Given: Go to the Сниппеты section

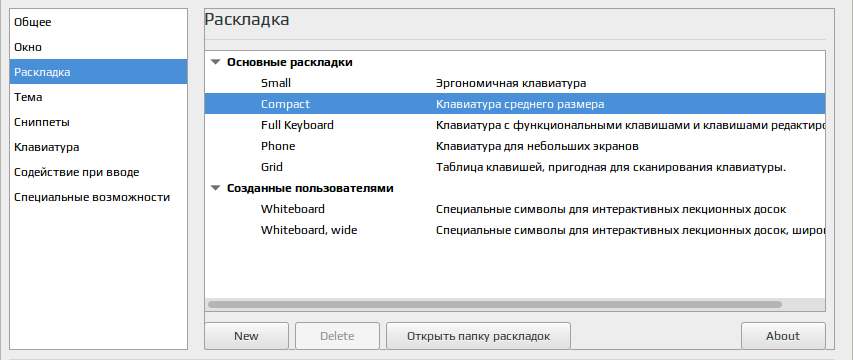Looking at the screenshot, I should (x=98, y=122).
